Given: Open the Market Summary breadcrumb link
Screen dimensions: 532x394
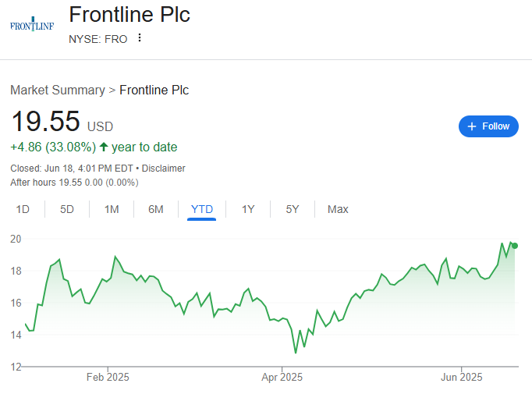Looking at the screenshot, I should [58, 91].
